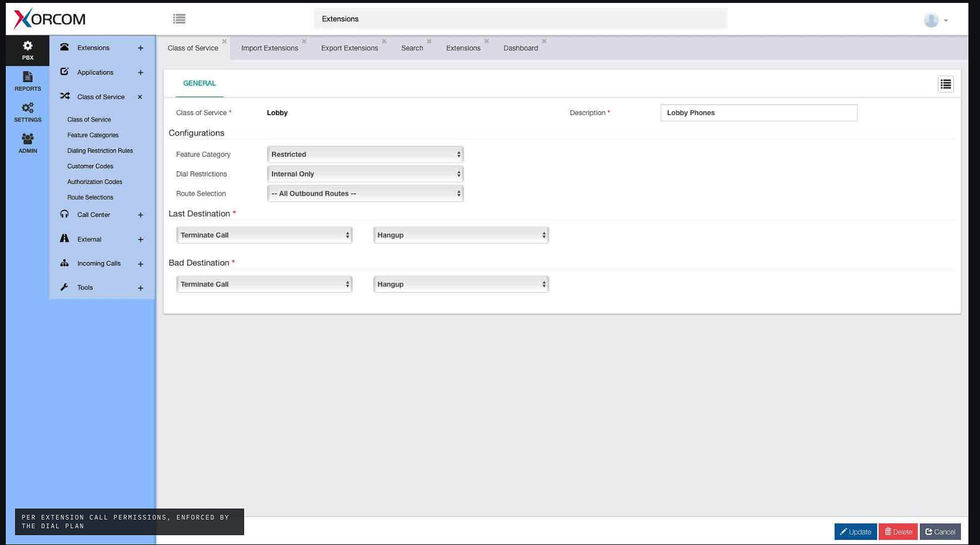This screenshot has width=980, height=545.
Task: Close the Class of Service tab
Action: 224,41
